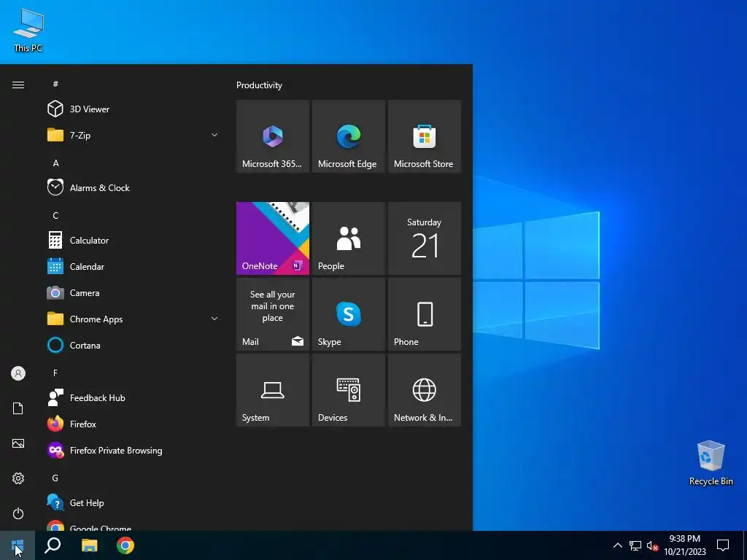Image resolution: width=747 pixels, height=560 pixels.
Task: Open Calendar from the app list
Action: click(133, 267)
